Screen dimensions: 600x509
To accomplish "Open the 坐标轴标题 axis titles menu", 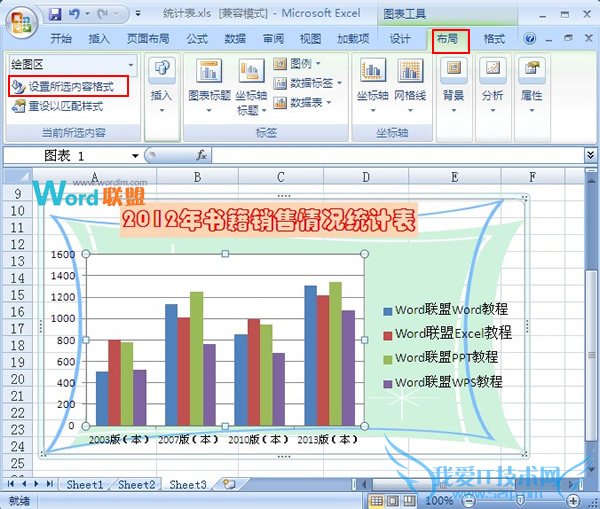I will click(x=251, y=87).
